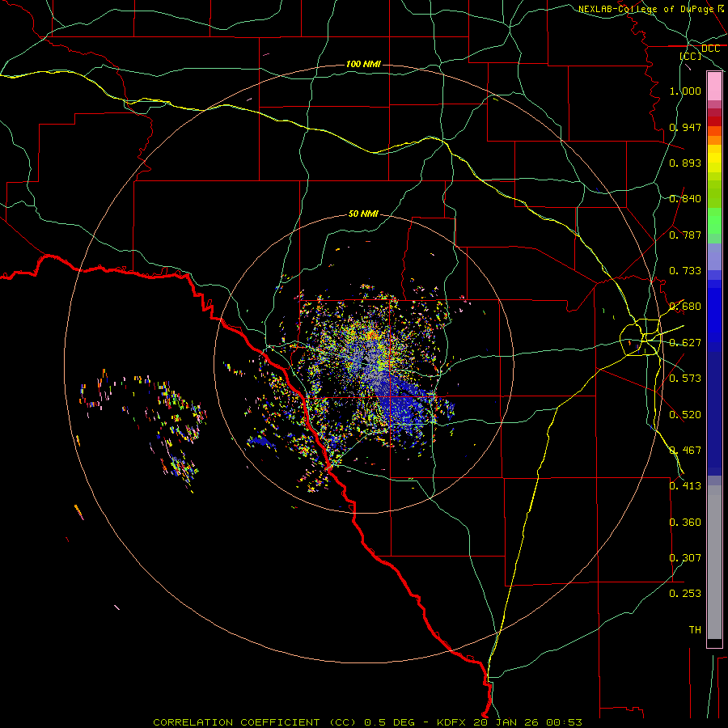Image resolution: width=728 pixels, height=728 pixels.
Task: Select the 1.000 scale value
Action: [x=685, y=91]
